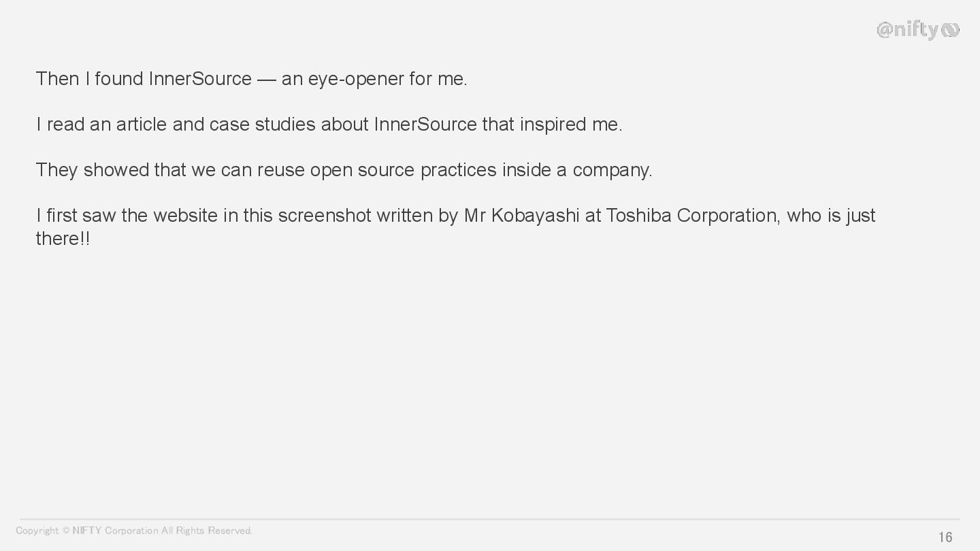
Task: Click the name "Mr Kobayashi"
Action: pos(521,216)
